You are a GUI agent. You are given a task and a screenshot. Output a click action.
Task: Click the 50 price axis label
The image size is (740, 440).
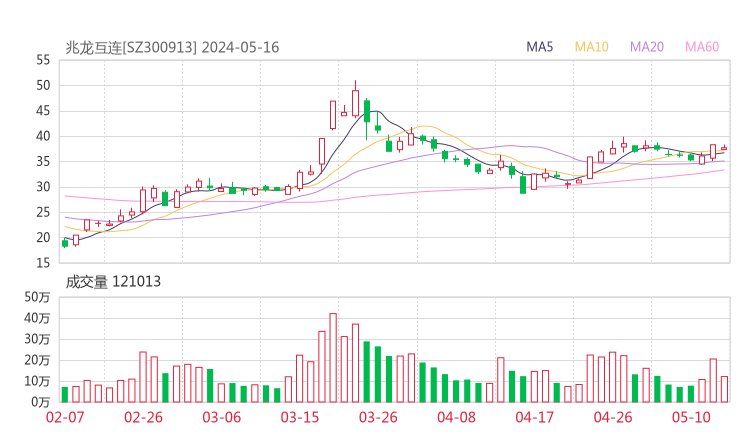coord(42,85)
